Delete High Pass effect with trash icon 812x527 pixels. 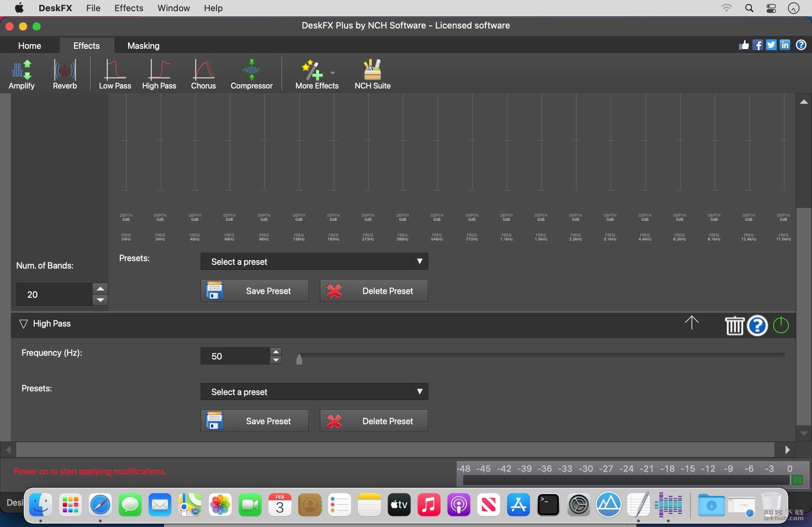[x=734, y=325]
